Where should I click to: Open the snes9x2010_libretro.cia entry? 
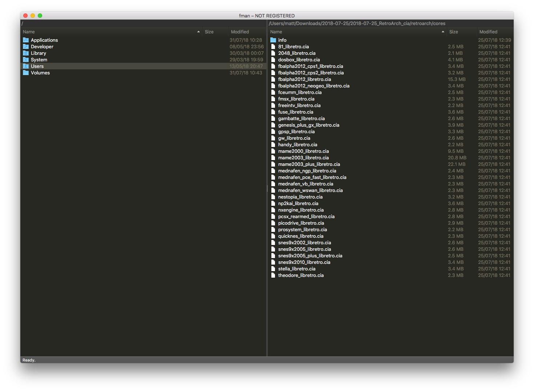(x=304, y=262)
